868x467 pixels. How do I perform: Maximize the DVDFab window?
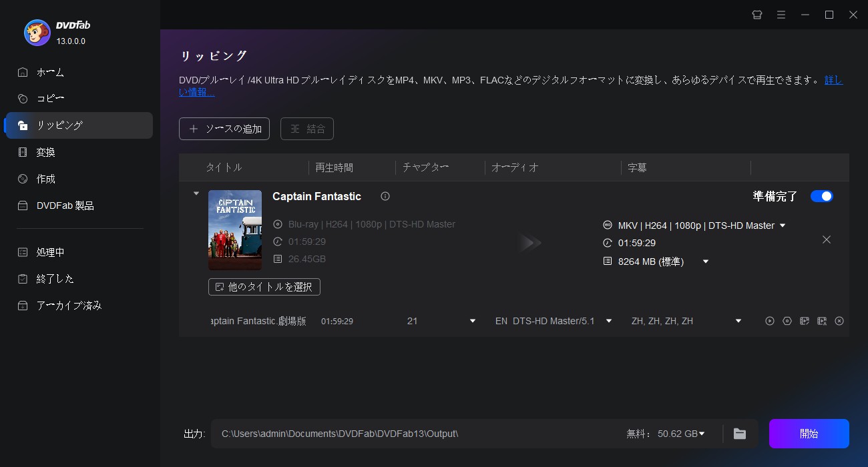(829, 15)
